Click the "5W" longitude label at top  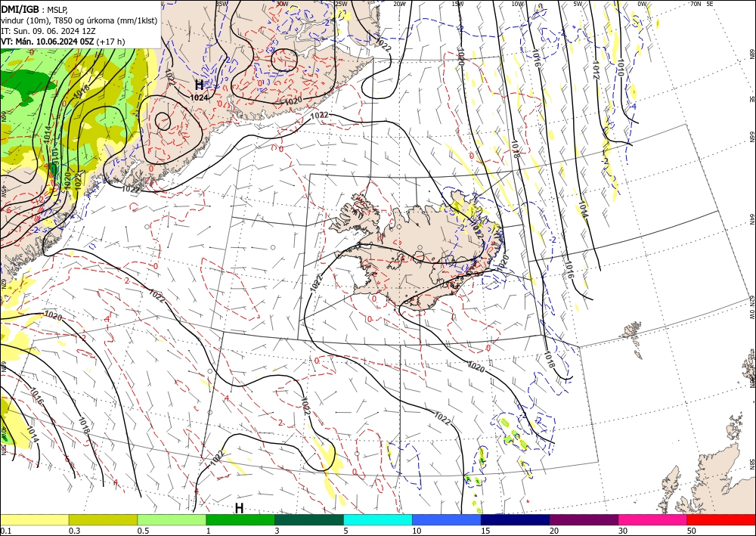[578, 4]
